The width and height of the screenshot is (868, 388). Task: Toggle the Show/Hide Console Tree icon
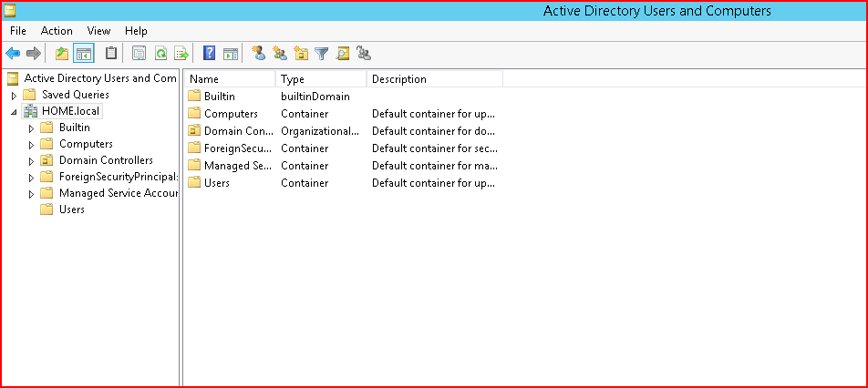tap(84, 54)
